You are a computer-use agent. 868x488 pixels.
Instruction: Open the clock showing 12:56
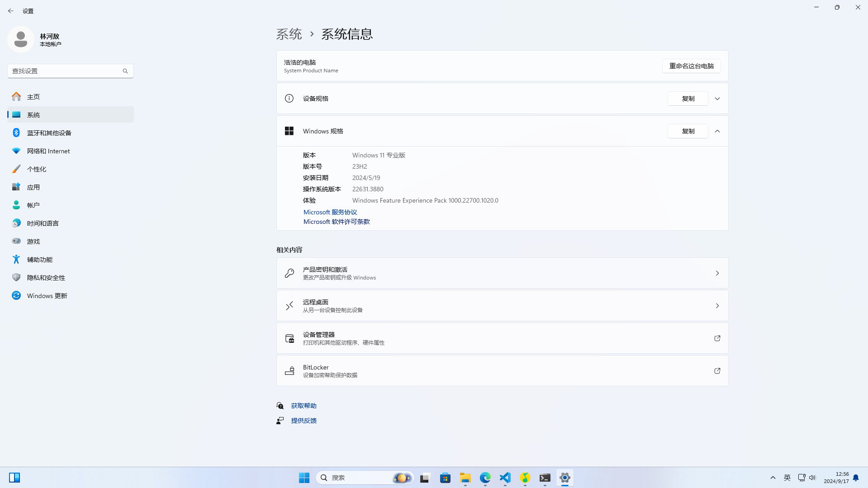tap(836, 478)
